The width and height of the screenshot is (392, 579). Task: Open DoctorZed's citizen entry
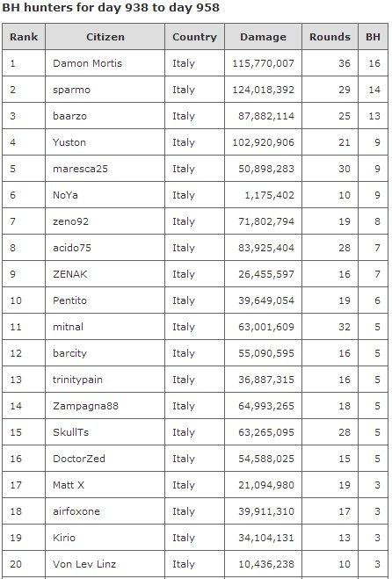79,459
